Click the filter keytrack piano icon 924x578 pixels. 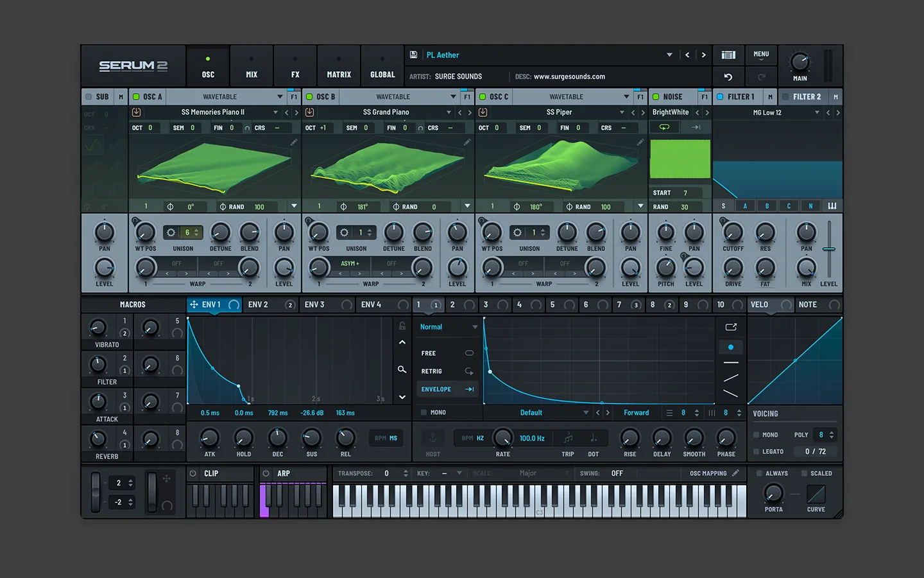tap(832, 206)
